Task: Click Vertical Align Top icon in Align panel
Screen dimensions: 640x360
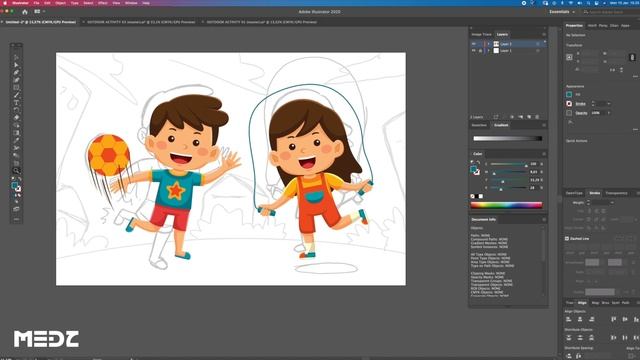Action: [x=613, y=319]
